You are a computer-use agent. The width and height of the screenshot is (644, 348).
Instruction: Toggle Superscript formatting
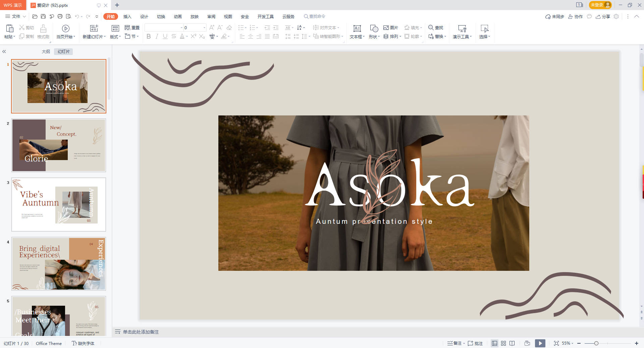click(x=194, y=36)
